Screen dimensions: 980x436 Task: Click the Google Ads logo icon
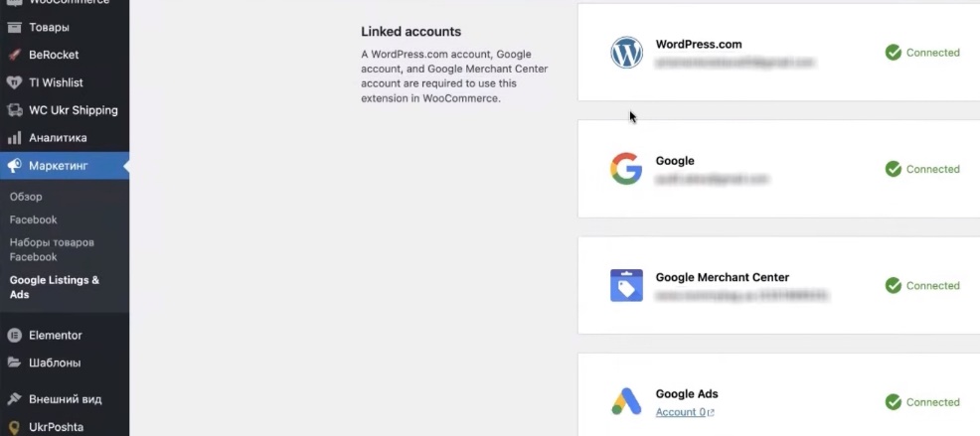point(626,402)
